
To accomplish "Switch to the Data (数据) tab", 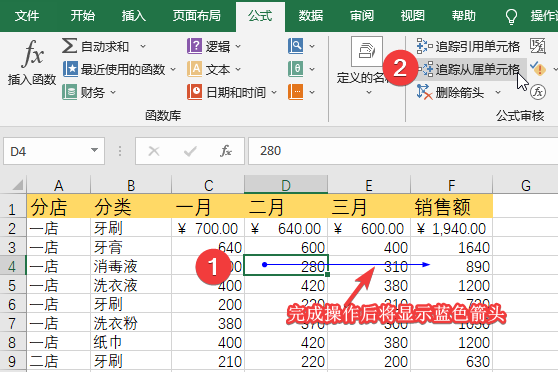I will pos(311,16).
